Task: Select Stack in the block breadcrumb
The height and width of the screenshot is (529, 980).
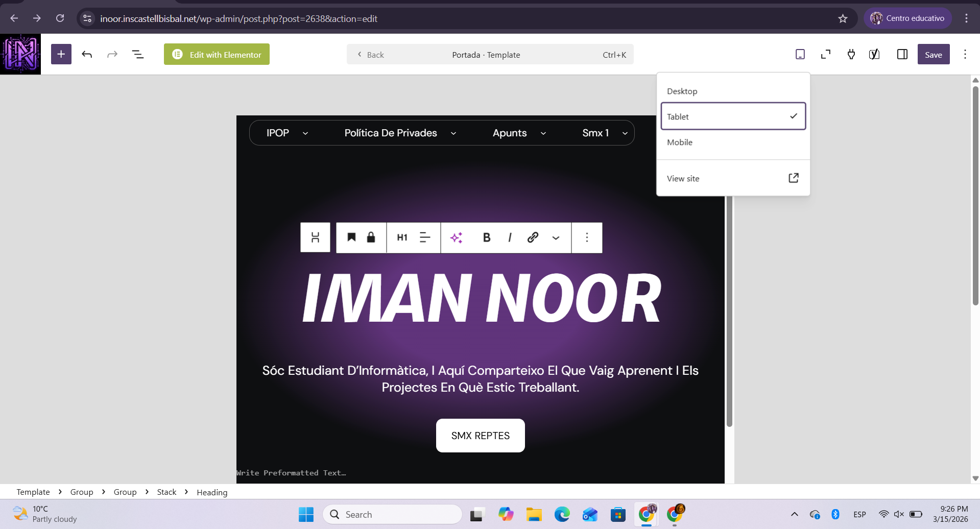Action: [x=166, y=492]
